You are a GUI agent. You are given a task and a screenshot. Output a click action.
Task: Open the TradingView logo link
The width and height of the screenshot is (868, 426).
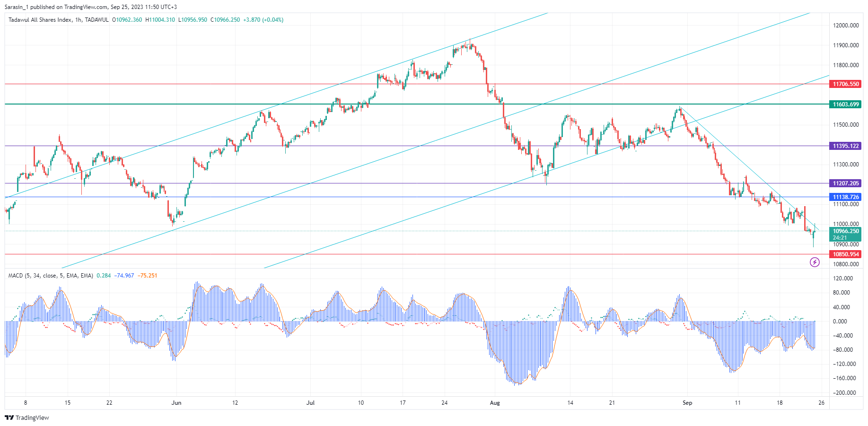point(27,418)
